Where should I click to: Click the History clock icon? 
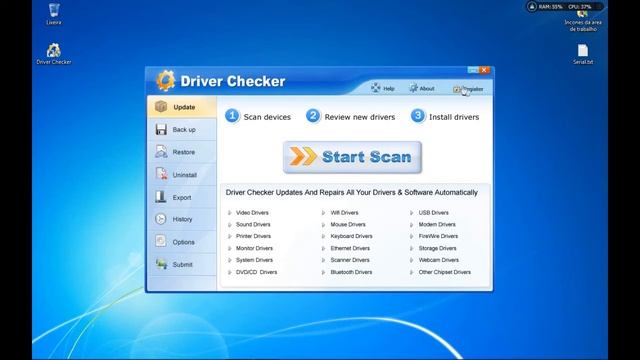pyautogui.click(x=160, y=219)
